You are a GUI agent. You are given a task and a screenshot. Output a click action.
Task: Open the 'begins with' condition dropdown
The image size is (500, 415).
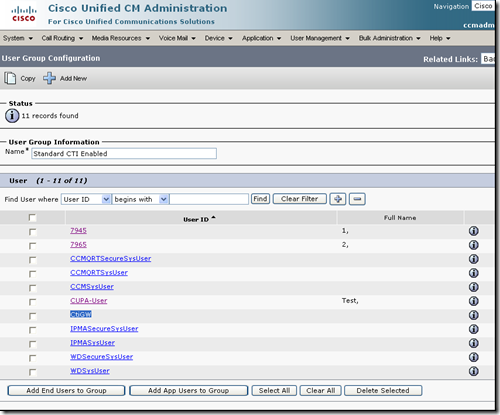(x=140, y=199)
